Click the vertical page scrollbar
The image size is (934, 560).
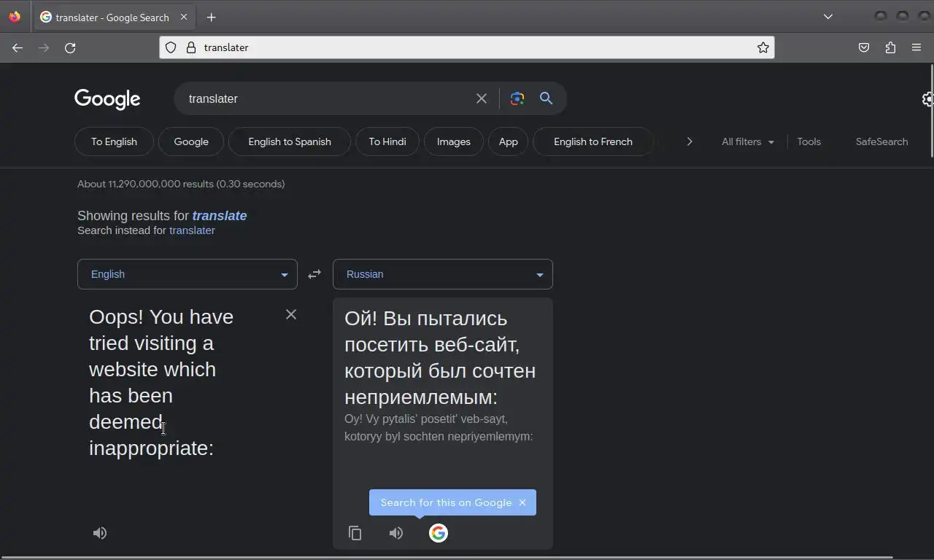(931, 109)
